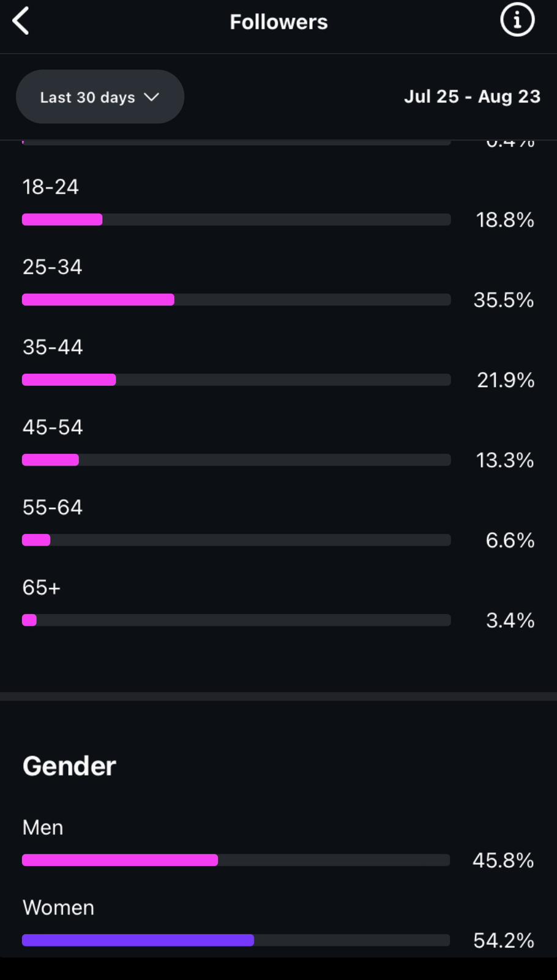Image resolution: width=557 pixels, height=980 pixels.
Task: Tap the back arrow icon
Action: coord(21,21)
